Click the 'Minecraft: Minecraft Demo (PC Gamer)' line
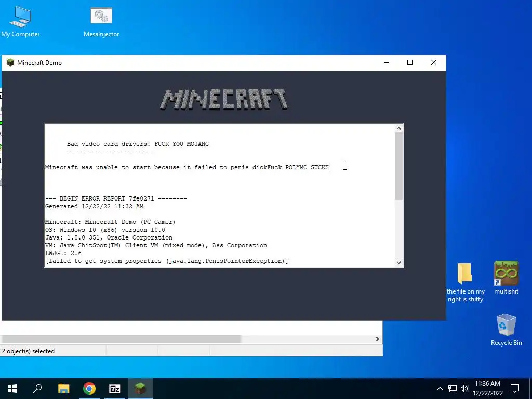Screen dimensions: 532x399 110,222
